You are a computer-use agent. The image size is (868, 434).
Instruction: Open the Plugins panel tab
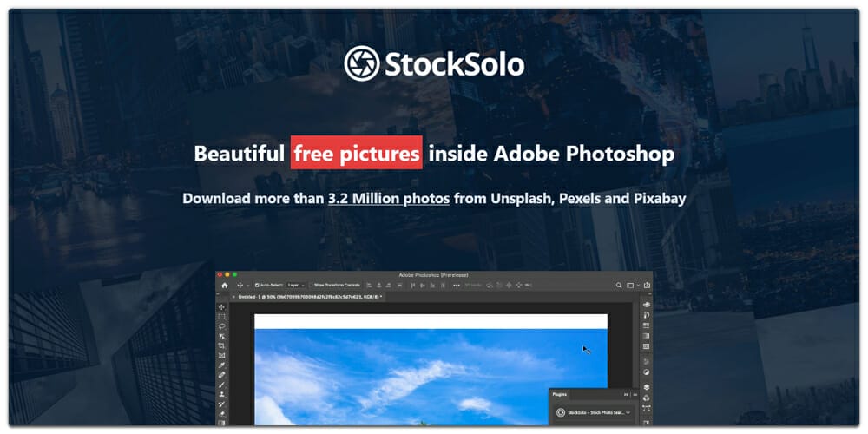click(560, 395)
